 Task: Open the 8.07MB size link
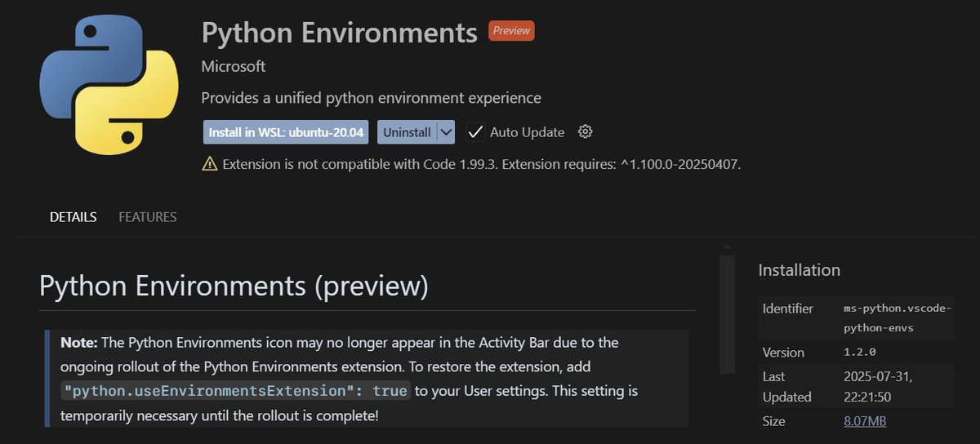pyautogui.click(x=865, y=421)
